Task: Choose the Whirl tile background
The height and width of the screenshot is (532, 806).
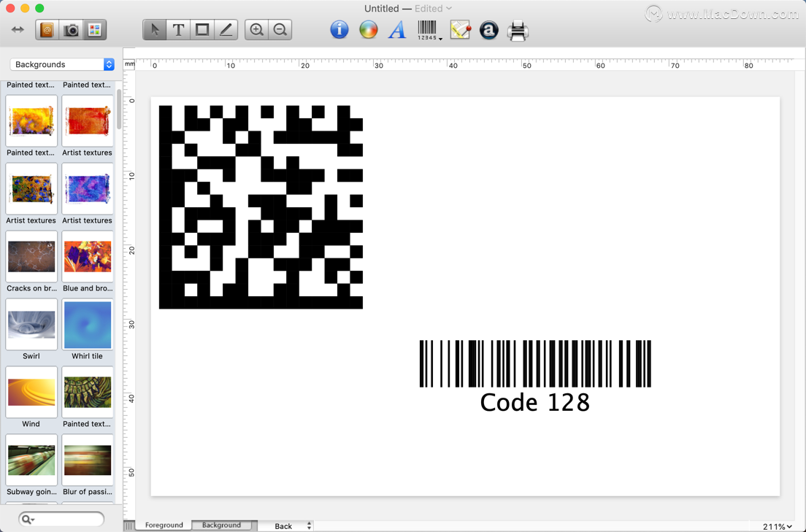Action: point(88,324)
